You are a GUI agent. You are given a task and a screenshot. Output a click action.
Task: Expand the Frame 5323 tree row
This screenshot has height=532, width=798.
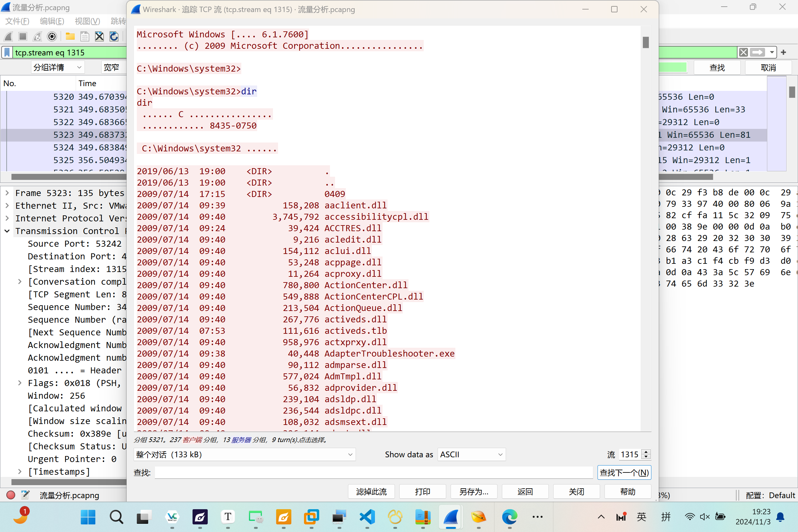coord(7,193)
